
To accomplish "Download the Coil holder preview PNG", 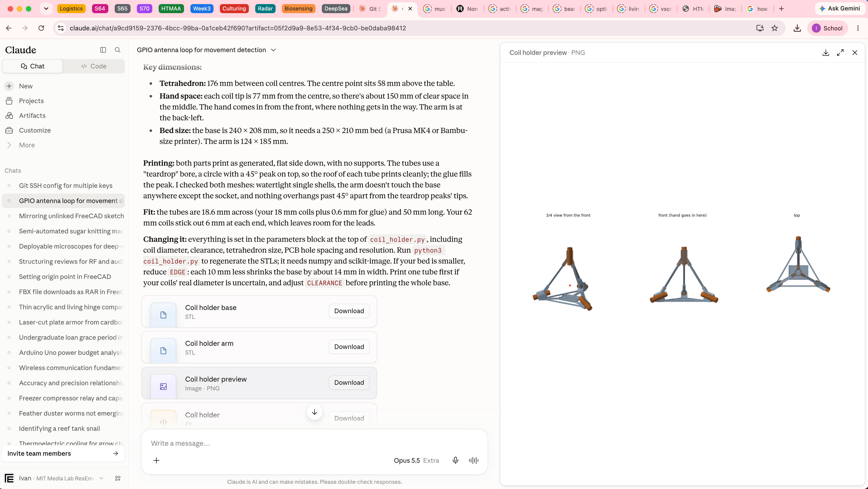I will pos(349,382).
